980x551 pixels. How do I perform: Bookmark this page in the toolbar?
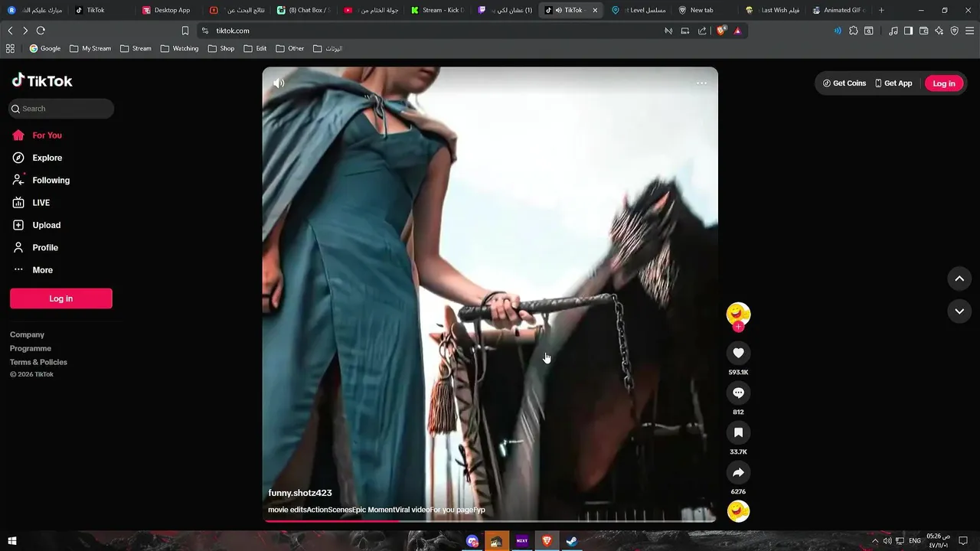(185, 31)
